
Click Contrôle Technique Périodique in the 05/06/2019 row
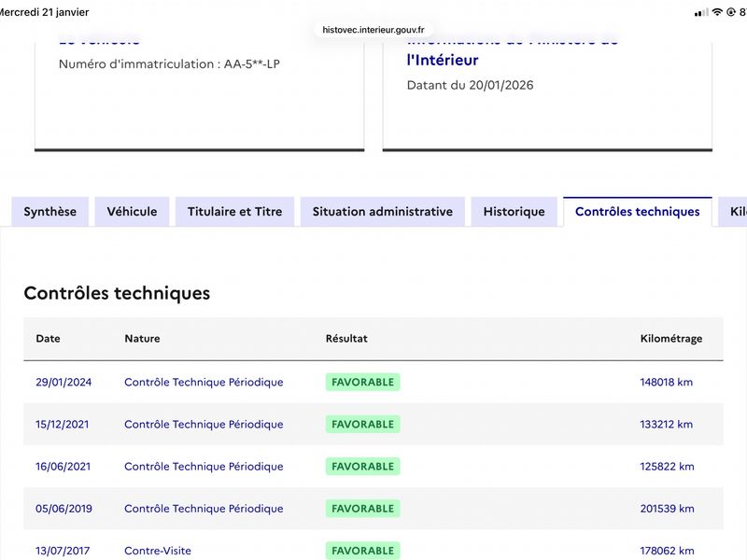(204, 509)
